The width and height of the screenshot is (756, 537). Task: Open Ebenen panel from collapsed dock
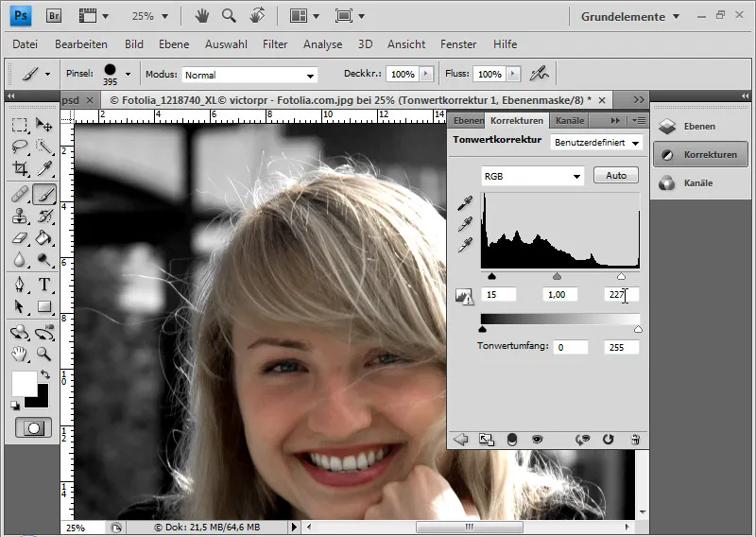(x=699, y=127)
